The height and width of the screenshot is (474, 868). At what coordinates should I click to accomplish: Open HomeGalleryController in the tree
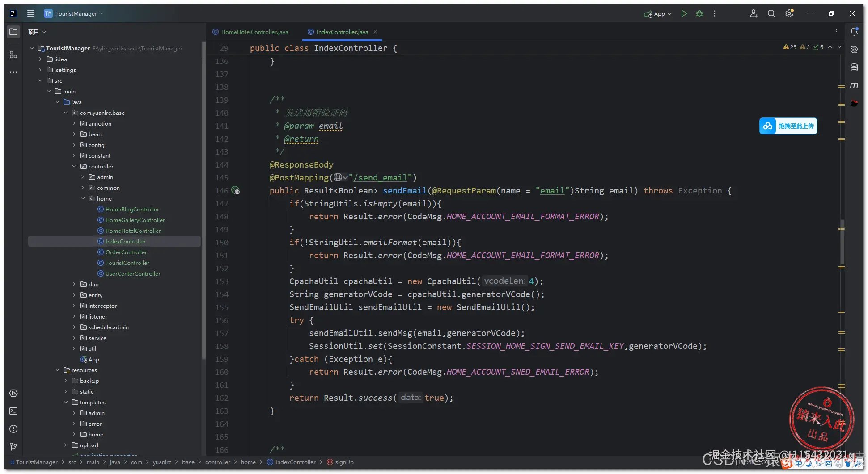point(131,220)
